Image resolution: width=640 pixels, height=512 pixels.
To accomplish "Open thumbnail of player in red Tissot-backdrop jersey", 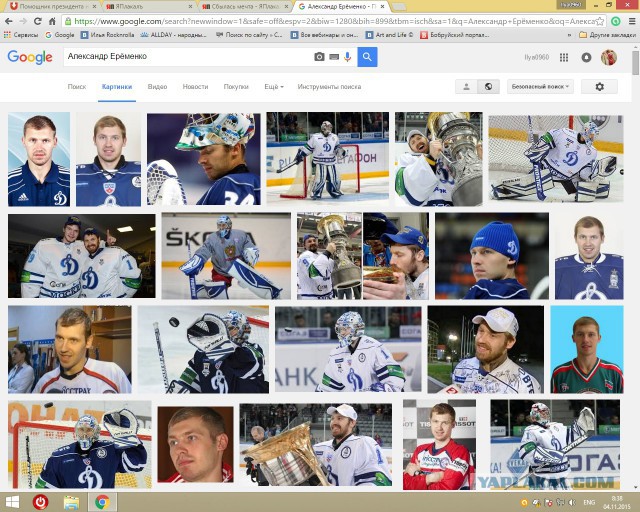I will pos(440,445).
